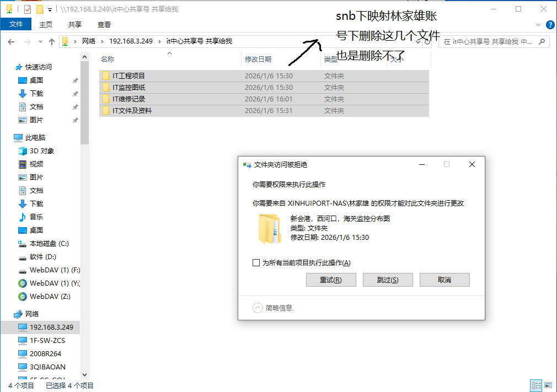
Task: Select 3QIBAOAN network computer
Action: [47, 367]
